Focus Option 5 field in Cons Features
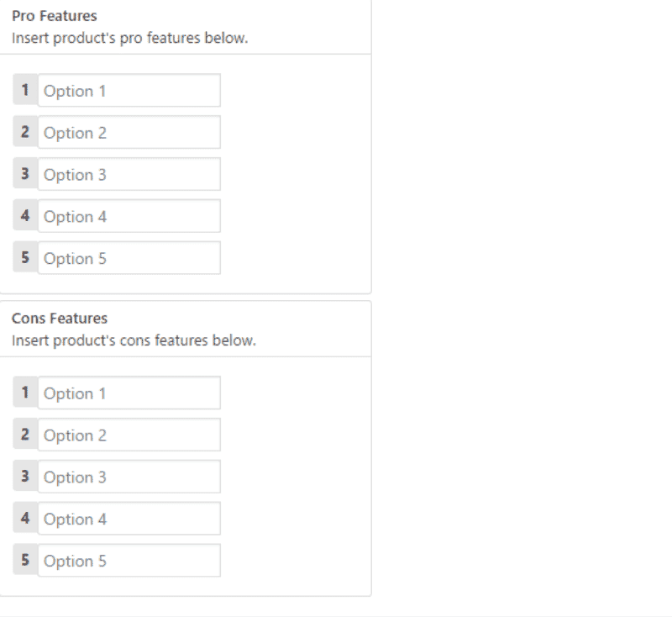 coord(129,561)
